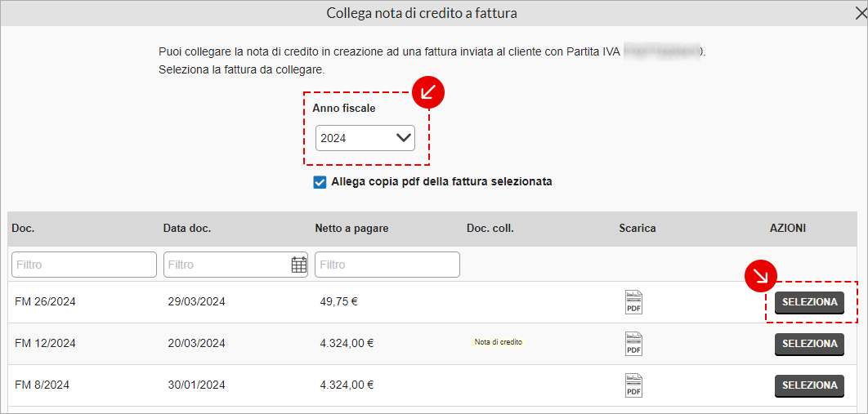
Task: Focus the Doc. filter field
Action: tap(84, 265)
